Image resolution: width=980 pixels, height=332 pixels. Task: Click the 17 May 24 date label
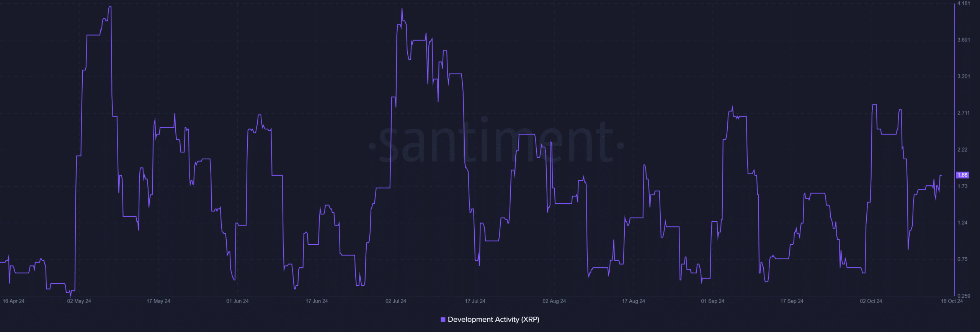point(158,301)
